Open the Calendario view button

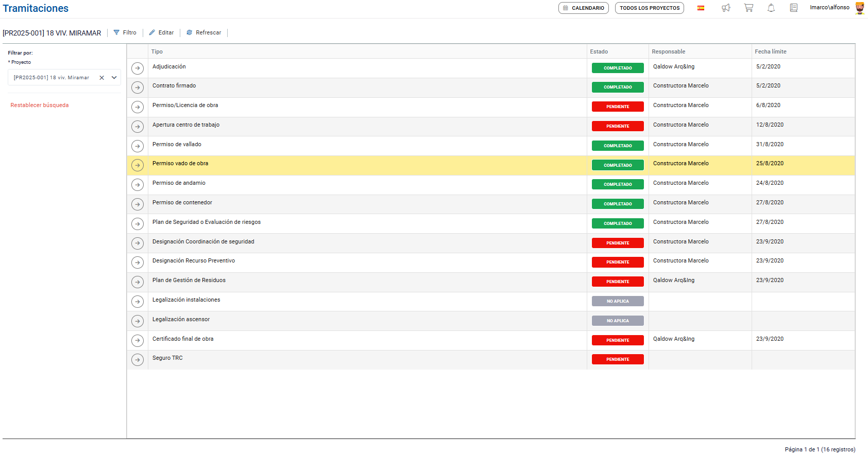[x=583, y=8]
